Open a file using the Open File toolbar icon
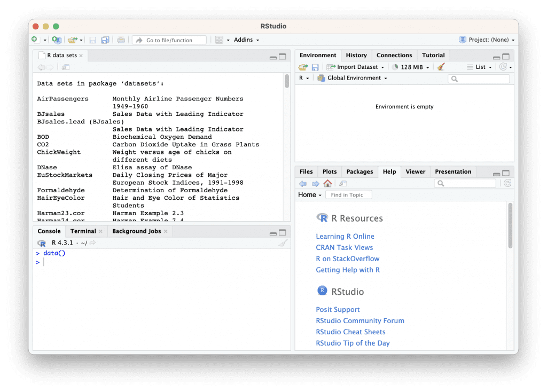Viewport: 547px width, 392px height. (x=73, y=40)
